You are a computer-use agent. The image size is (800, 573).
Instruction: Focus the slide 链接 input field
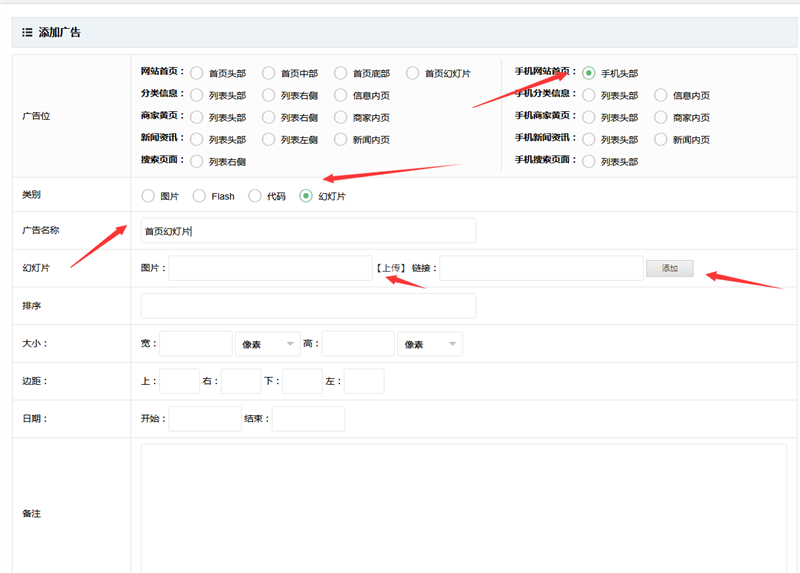tap(541, 268)
